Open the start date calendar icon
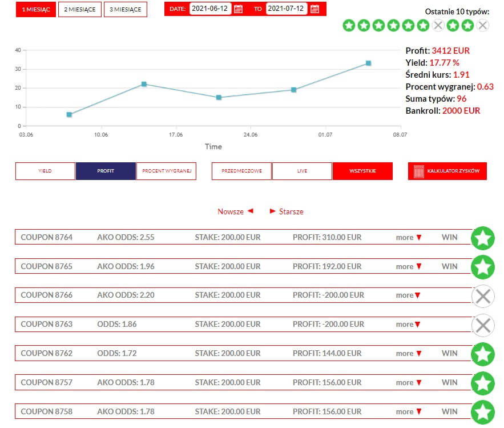 239,9
